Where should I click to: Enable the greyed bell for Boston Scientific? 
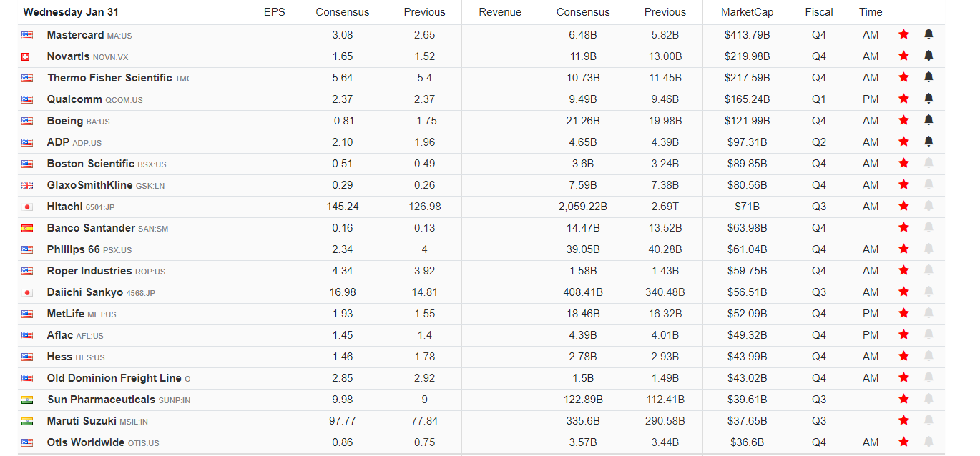point(928,163)
